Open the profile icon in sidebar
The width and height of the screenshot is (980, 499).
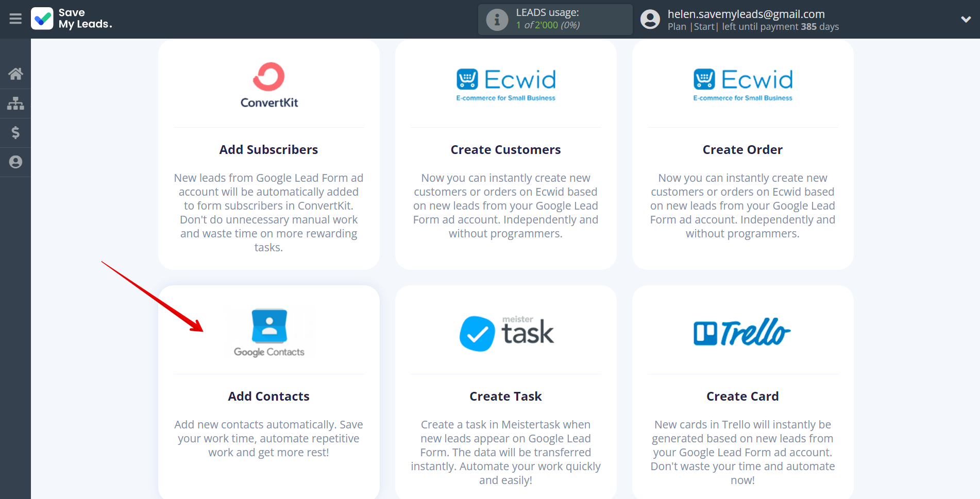[15, 162]
